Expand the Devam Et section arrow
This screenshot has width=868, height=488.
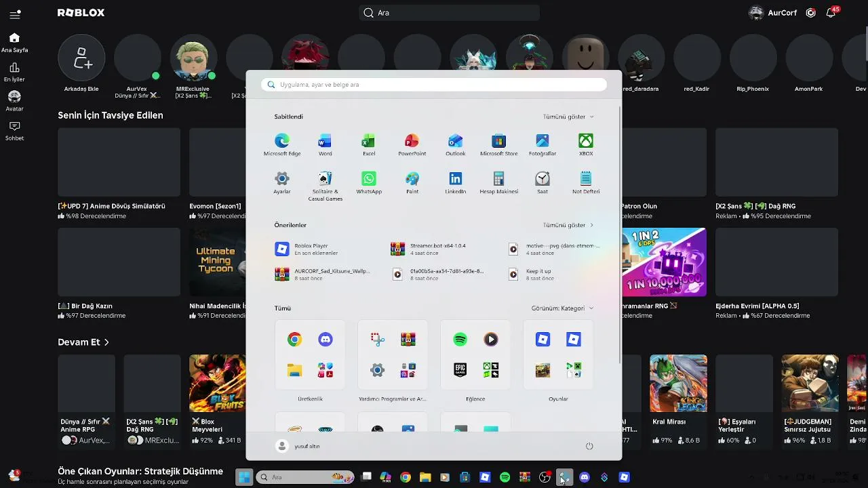106,342
